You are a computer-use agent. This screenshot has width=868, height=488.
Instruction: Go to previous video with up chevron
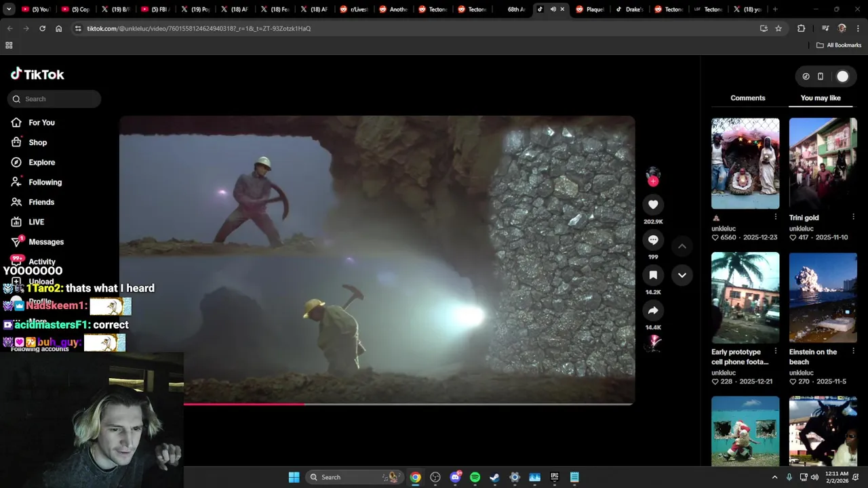point(682,246)
